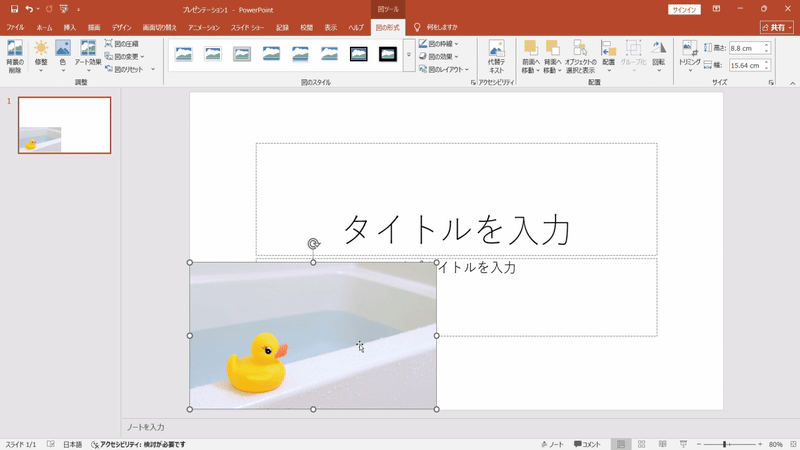
Task: Open the サイズ group dialog launcher
Action: tap(771, 82)
